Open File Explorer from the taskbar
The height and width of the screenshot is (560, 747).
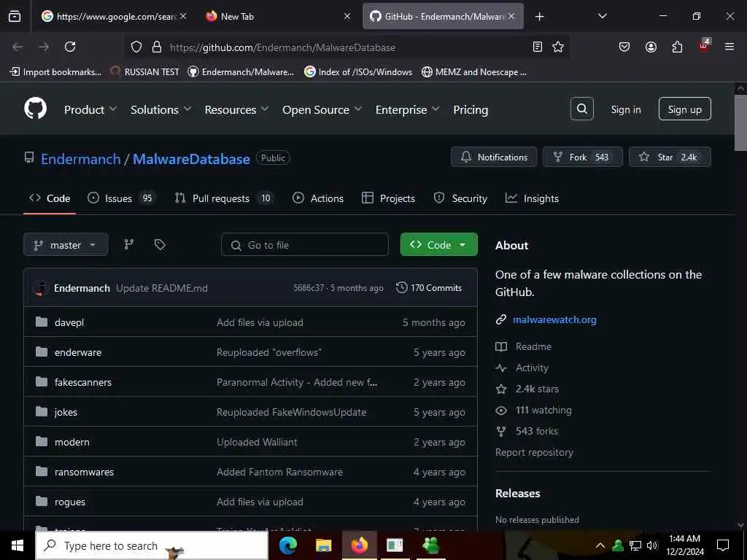click(x=323, y=545)
